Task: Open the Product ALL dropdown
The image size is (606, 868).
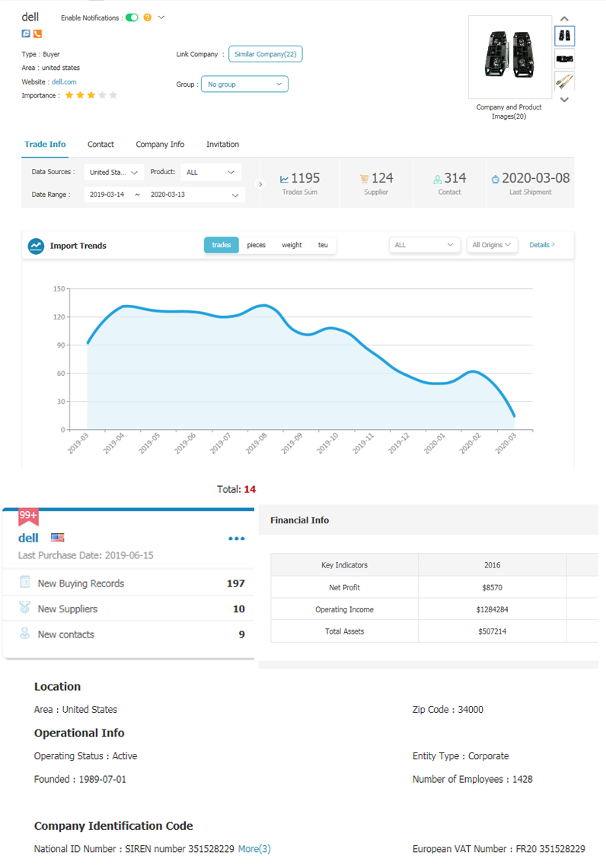Action: click(x=210, y=173)
